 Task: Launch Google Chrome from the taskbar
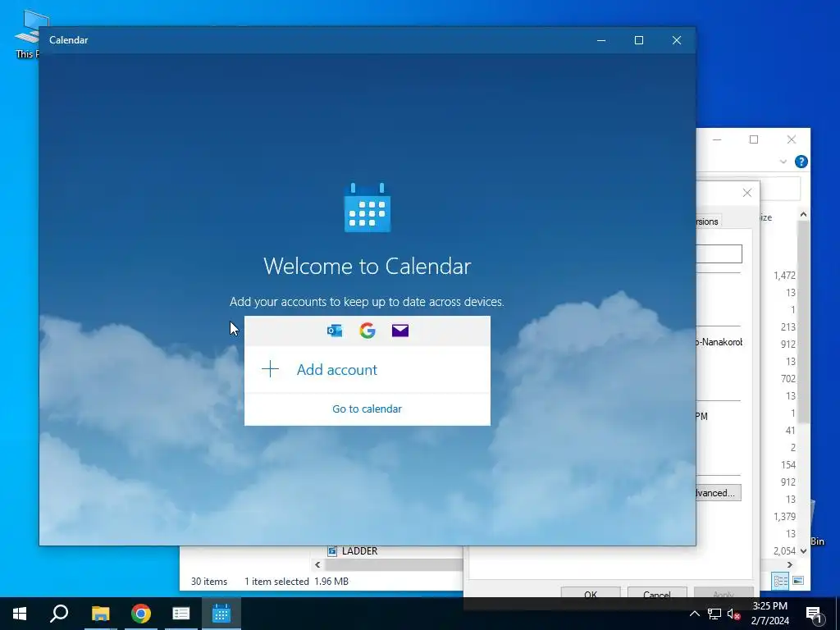point(141,614)
